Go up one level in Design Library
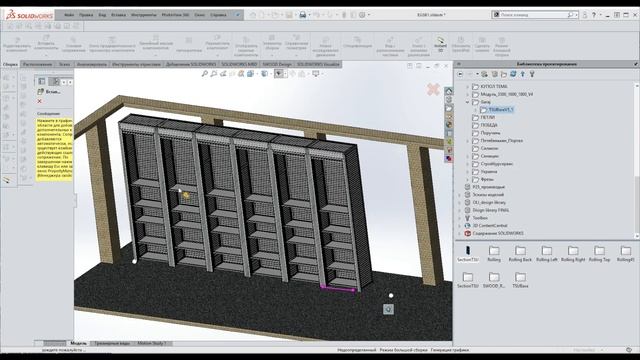 pyautogui.click(x=522, y=74)
